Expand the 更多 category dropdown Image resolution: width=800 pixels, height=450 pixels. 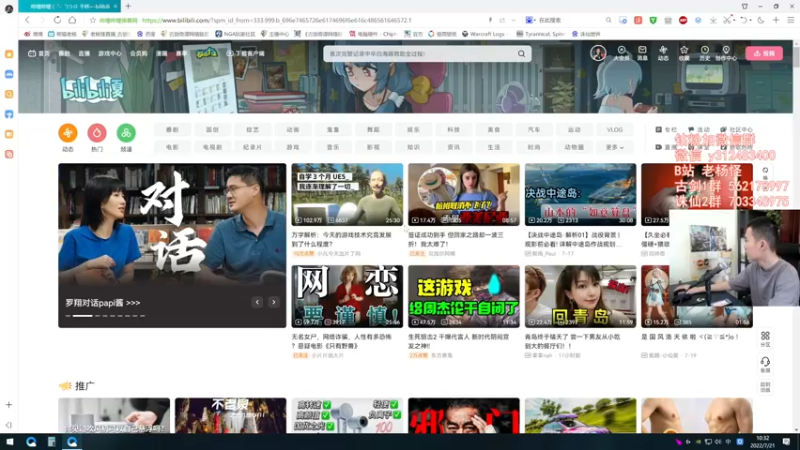(614, 147)
